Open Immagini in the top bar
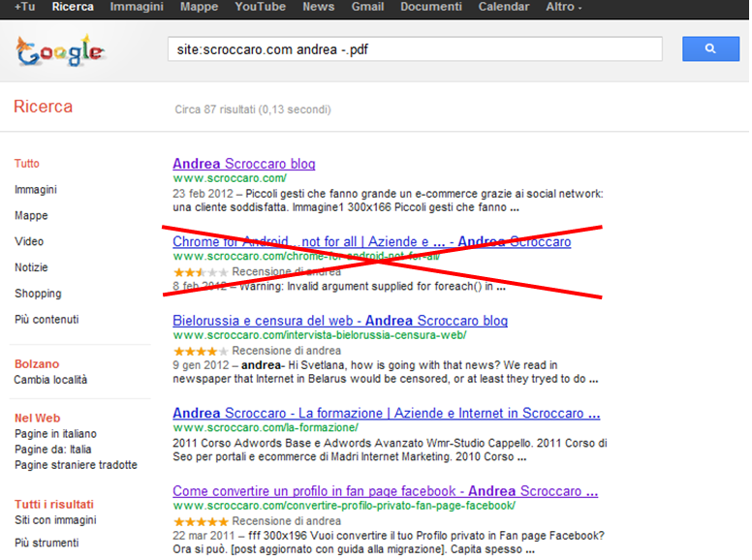752x560 pixels. (x=137, y=7)
